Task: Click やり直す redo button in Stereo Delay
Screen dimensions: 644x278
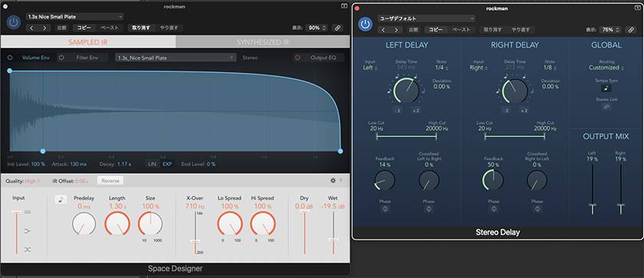Action: [520, 30]
